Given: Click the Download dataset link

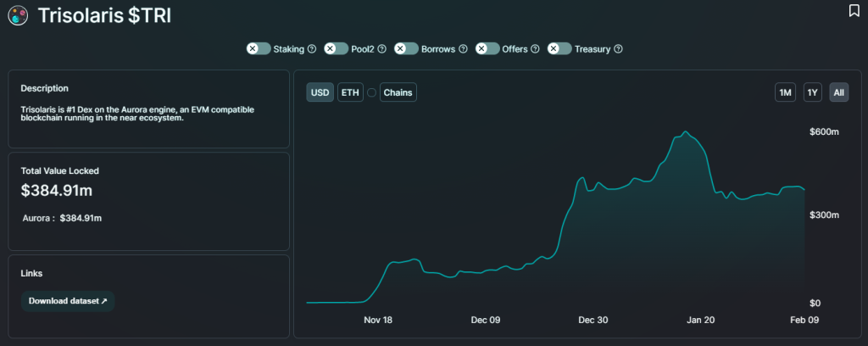Looking at the screenshot, I should 68,301.
